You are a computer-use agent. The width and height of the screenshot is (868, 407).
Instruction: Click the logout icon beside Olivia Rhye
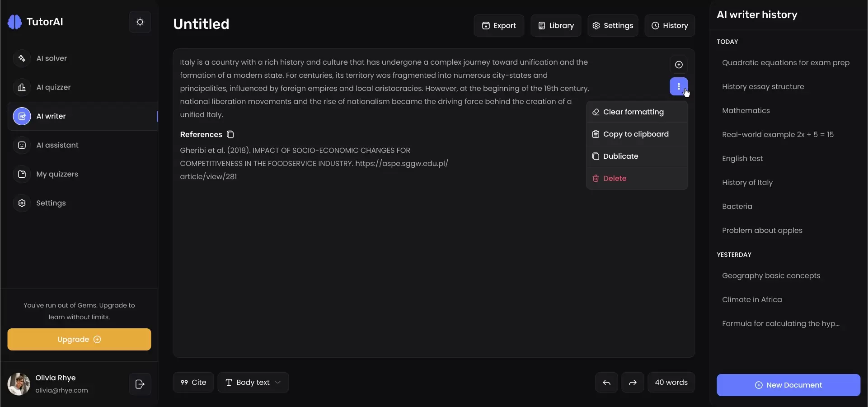click(x=140, y=384)
